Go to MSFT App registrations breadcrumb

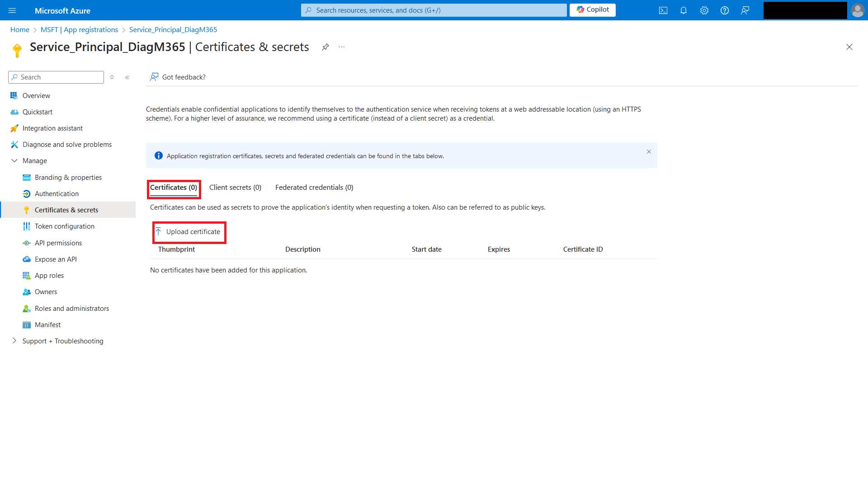coord(79,30)
